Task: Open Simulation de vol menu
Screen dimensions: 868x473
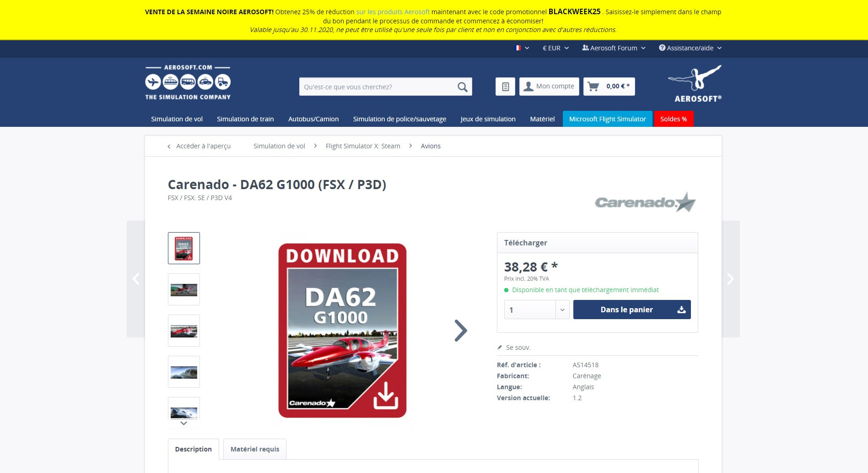Action: click(177, 119)
